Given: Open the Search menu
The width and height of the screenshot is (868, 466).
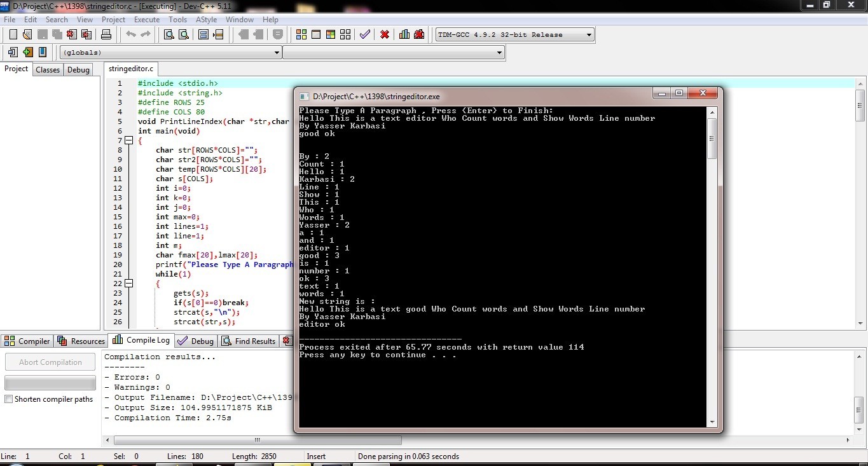Looking at the screenshot, I should click(x=57, y=20).
